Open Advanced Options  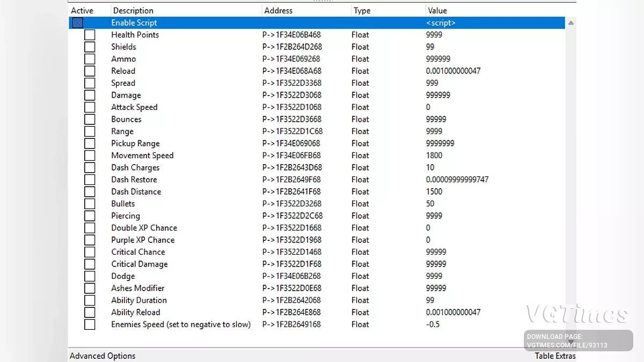point(103,356)
